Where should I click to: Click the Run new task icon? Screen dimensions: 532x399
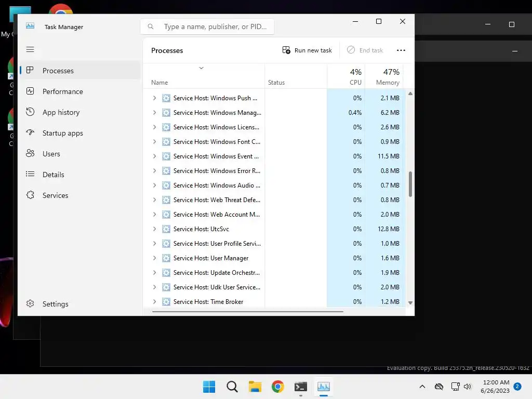tap(286, 50)
